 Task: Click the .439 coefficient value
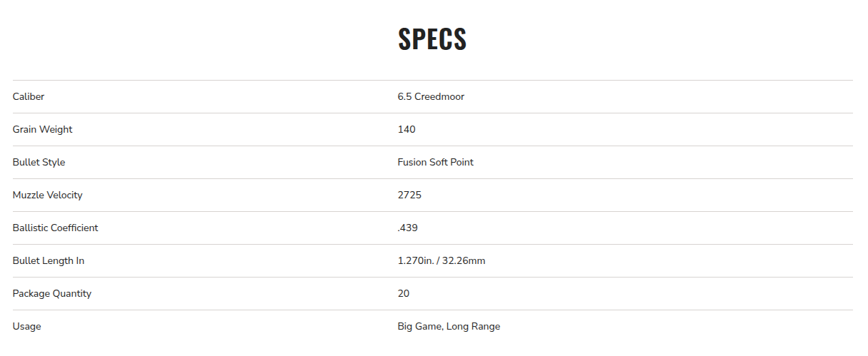tap(407, 228)
